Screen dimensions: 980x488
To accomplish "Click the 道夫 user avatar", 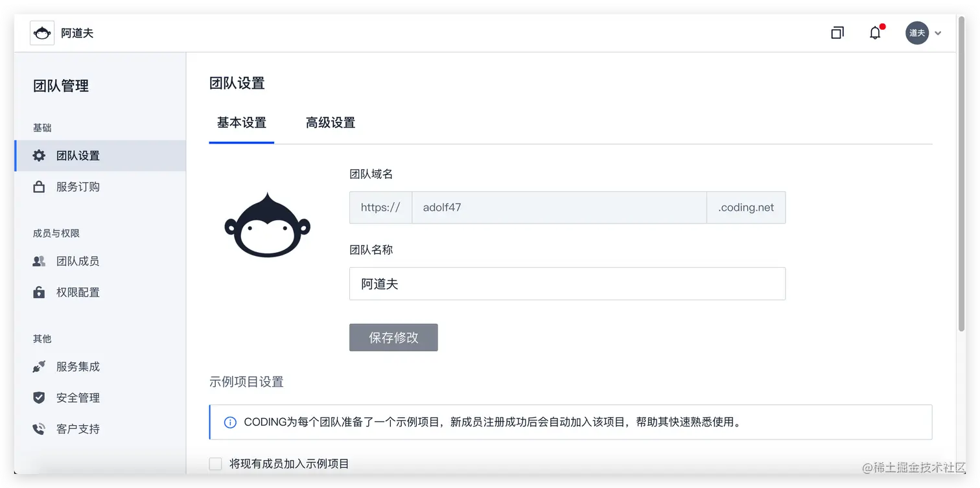I will (917, 33).
